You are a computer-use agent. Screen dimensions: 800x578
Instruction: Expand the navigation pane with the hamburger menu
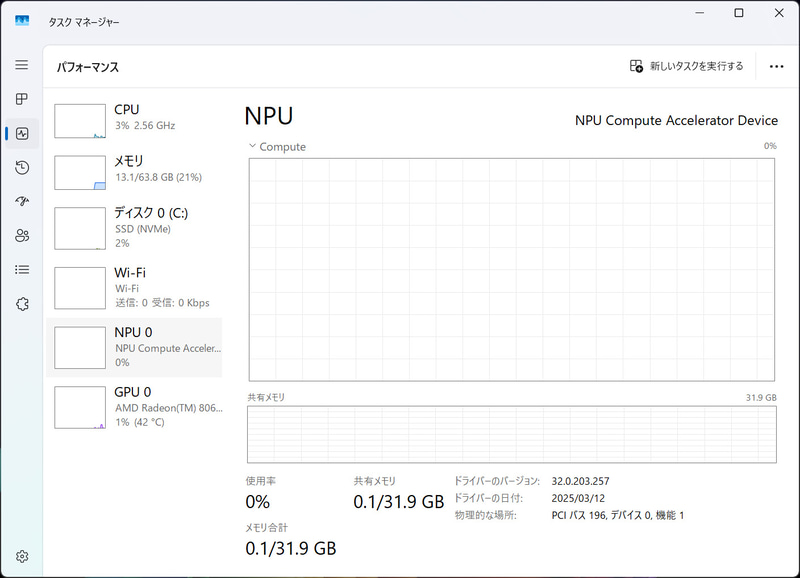(x=21, y=64)
